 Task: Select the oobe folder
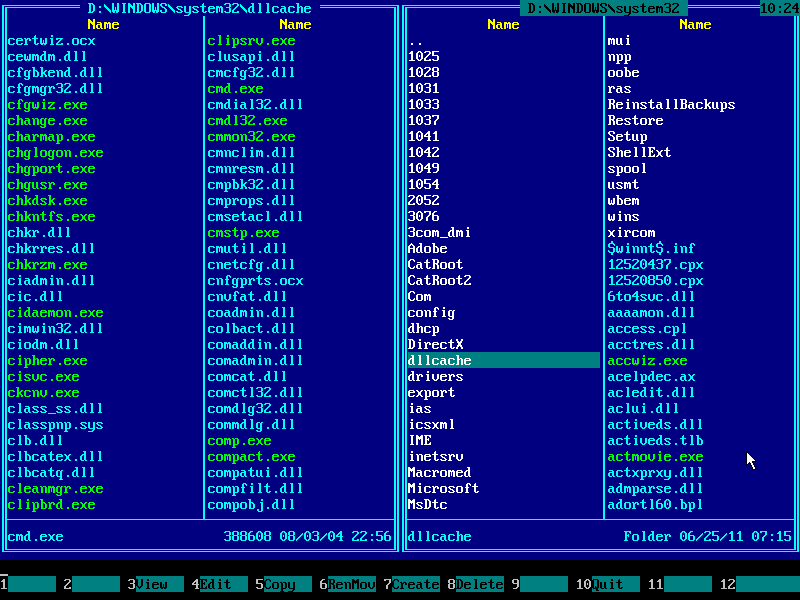(623, 72)
